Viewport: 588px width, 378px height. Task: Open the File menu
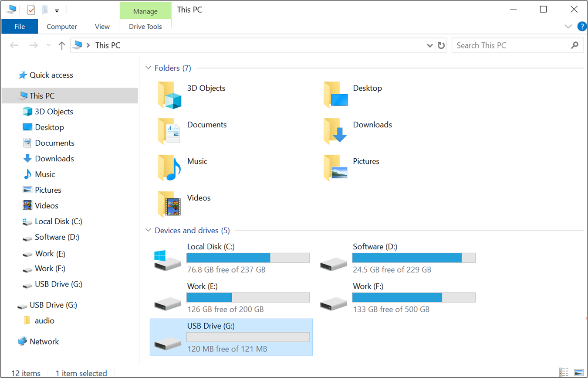coord(20,27)
